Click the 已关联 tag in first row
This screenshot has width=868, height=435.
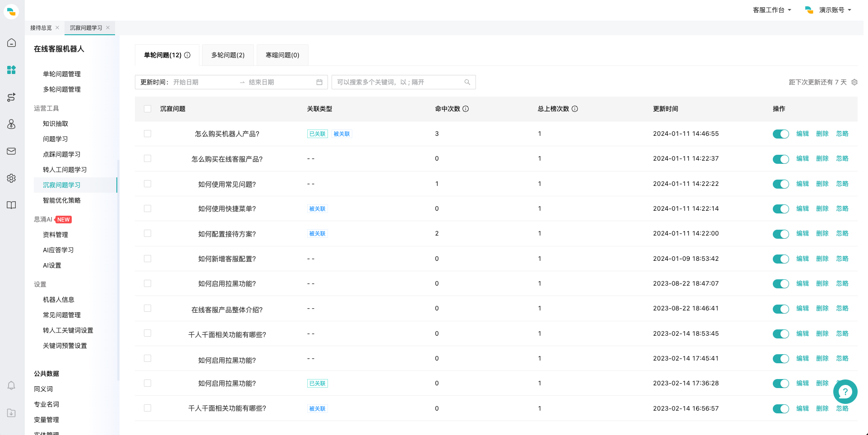[318, 134]
